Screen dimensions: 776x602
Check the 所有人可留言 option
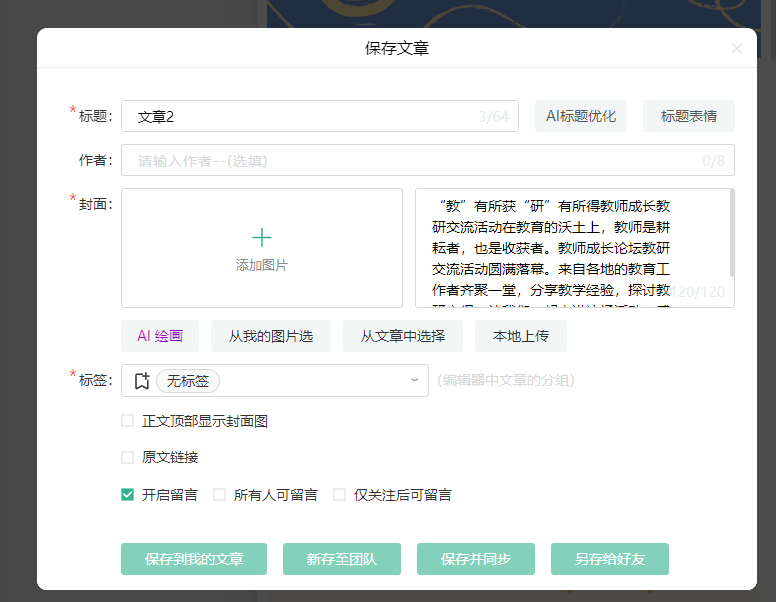pos(219,494)
